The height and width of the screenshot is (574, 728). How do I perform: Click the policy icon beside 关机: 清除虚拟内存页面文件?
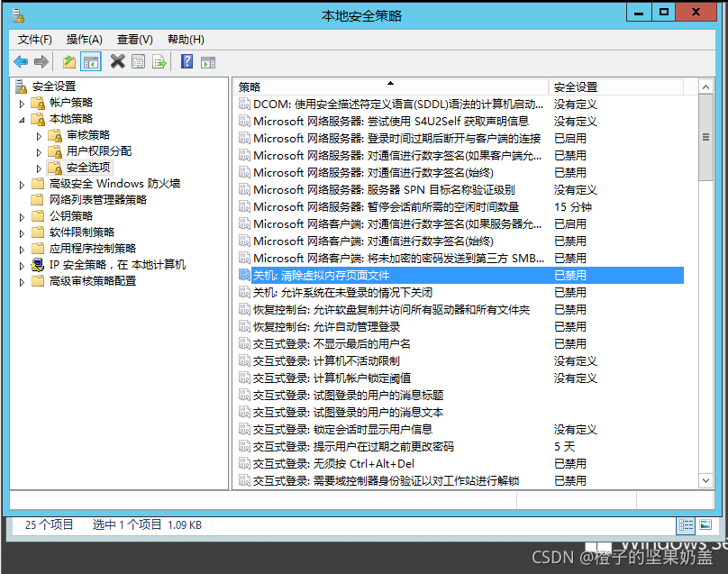tap(244, 275)
